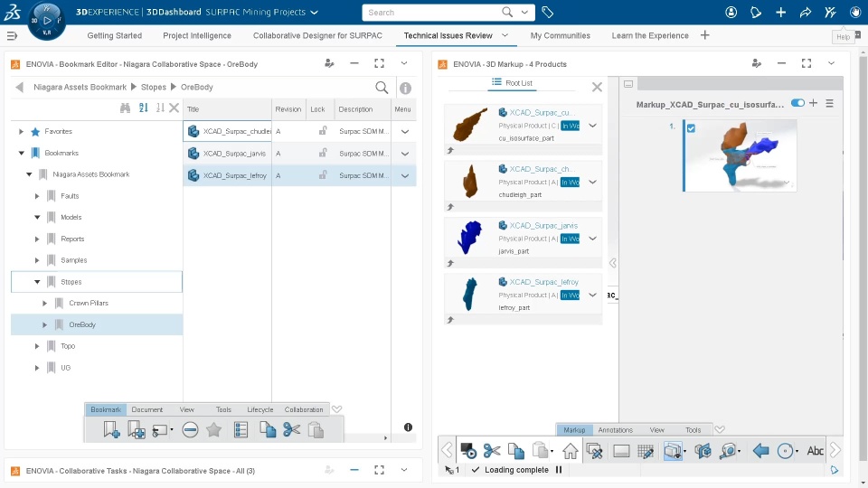Click the Add Existing Bookmark content icon

pos(137,430)
